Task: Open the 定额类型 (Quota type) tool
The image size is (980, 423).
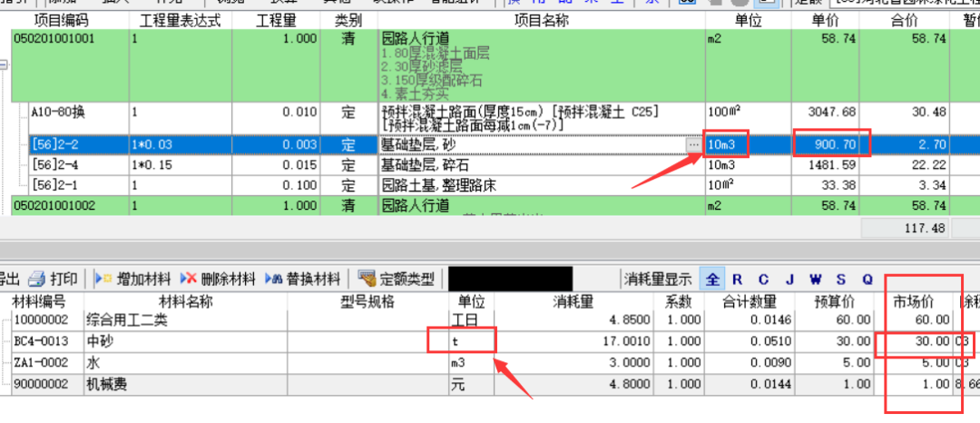Action: pos(367,278)
